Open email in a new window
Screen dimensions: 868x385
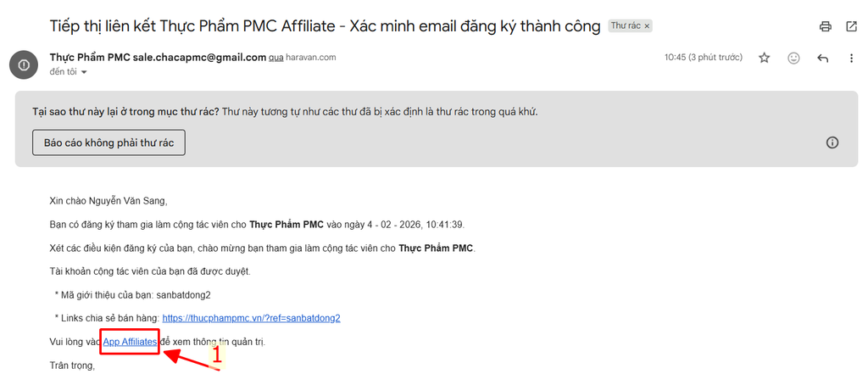(851, 26)
